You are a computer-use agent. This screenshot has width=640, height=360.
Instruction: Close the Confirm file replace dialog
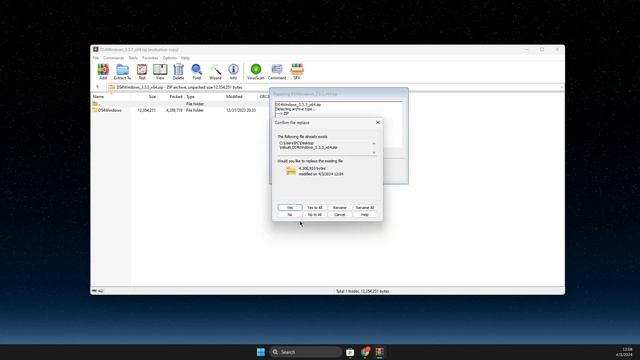(378, 122)
